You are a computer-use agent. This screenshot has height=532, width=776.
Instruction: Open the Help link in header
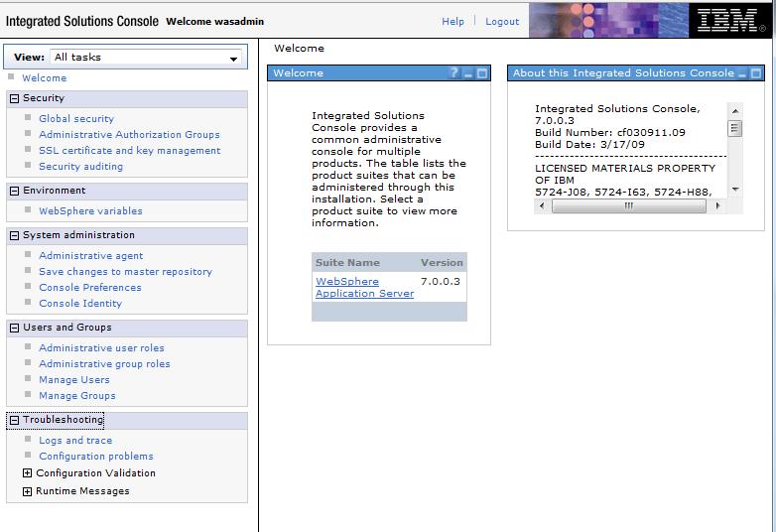click(x=453, y=21)
